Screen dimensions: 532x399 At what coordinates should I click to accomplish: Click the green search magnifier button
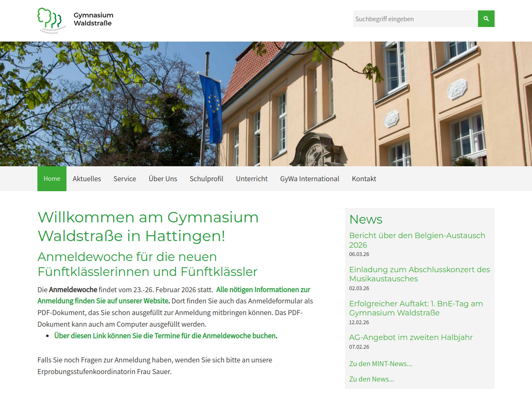486,19
